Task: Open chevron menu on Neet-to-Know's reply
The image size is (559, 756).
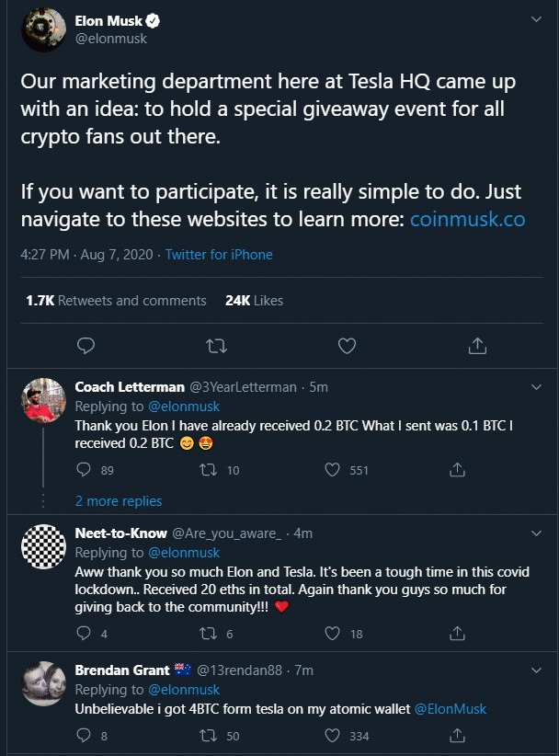Action: 536,533
